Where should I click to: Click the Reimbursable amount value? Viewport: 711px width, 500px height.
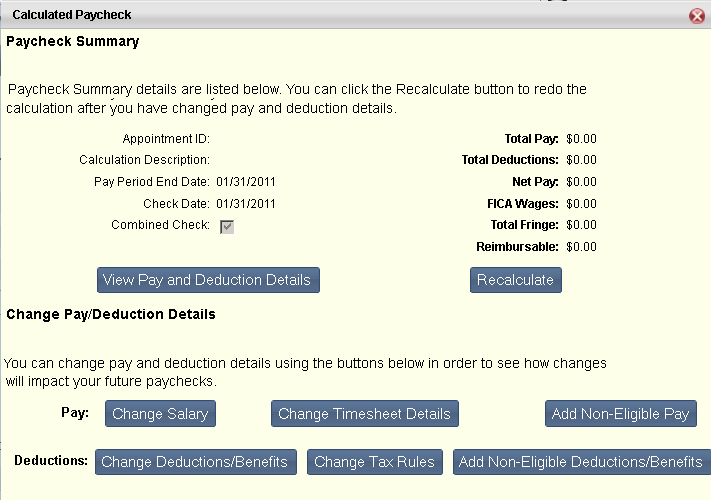click(581, 247)
